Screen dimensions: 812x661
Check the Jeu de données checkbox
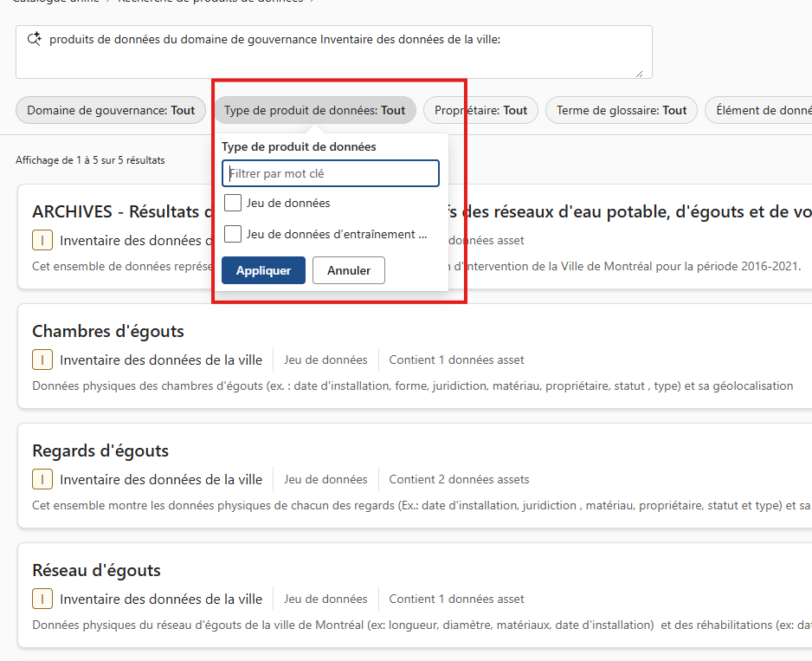[233, 203]
